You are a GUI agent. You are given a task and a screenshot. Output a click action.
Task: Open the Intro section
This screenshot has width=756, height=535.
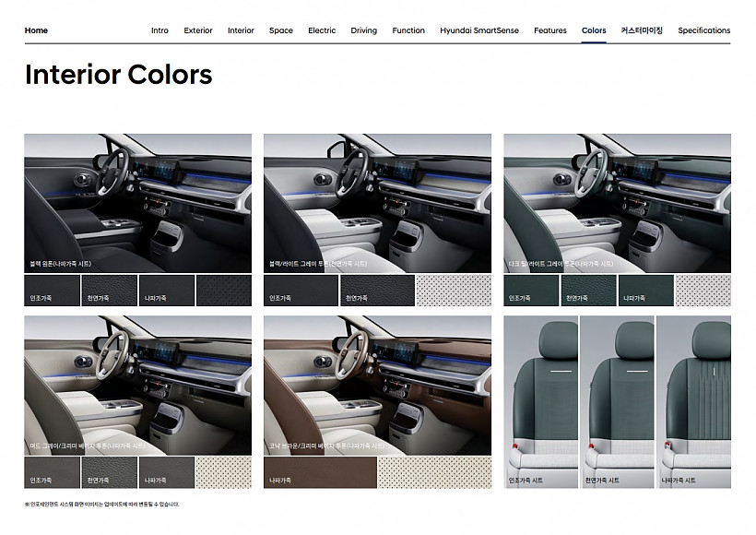(x=159, y=30)
